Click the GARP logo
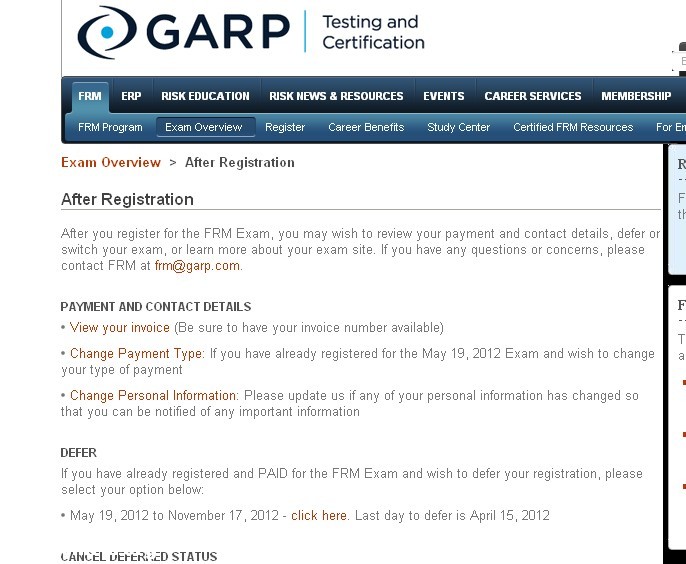This screenshot has height=564, width=686. coord(184,32)
